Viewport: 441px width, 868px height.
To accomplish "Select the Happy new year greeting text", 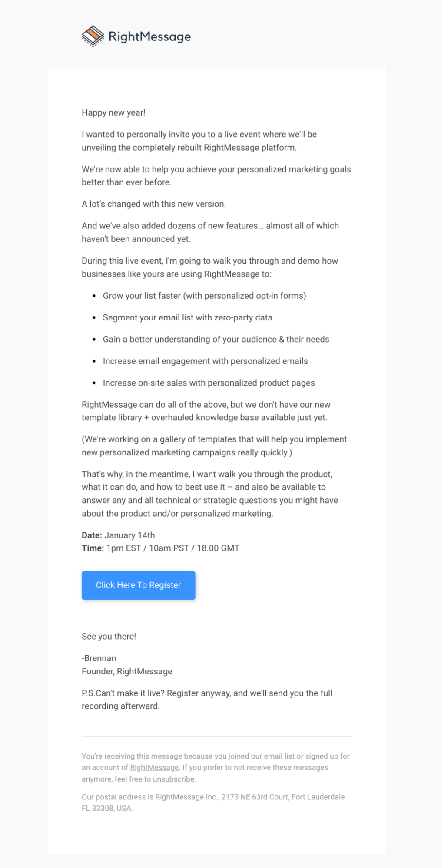I will pos(114,112).
